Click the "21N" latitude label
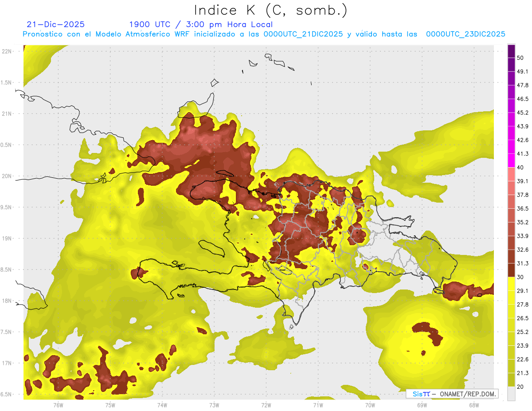 point(7,114)
